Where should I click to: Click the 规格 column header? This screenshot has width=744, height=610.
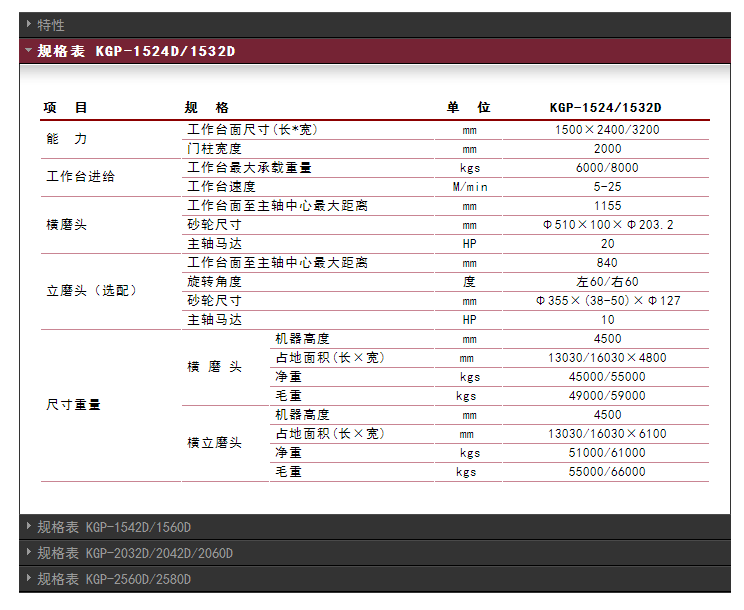pos(206,108)
